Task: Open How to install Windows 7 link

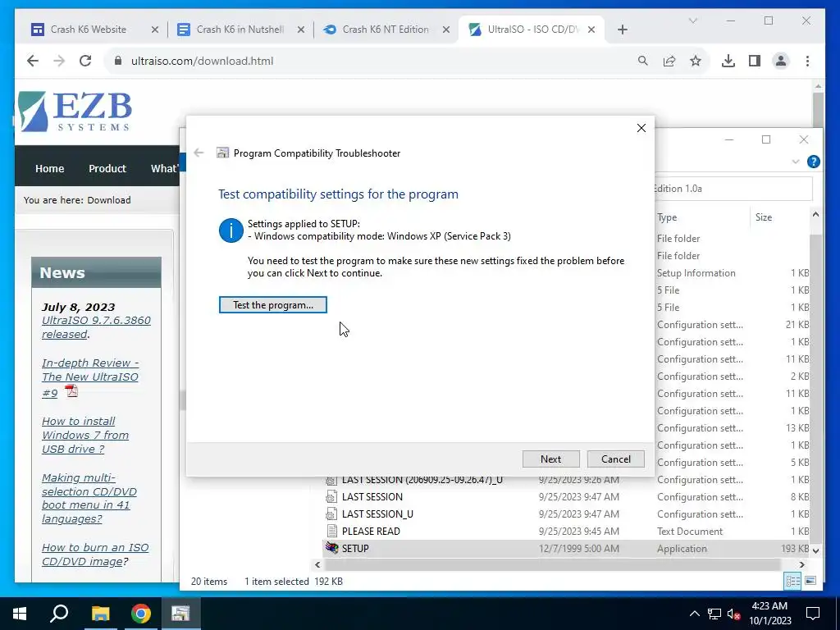Action: point(85,435)
